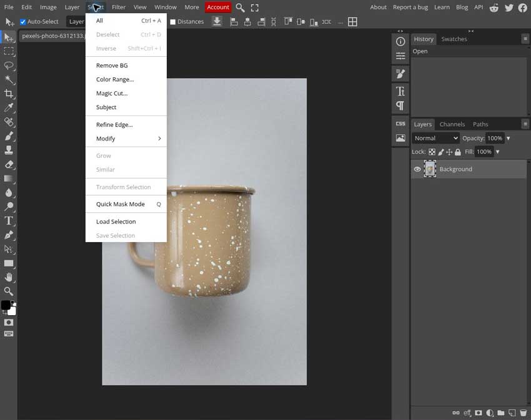This screenshot has width=531, height=420.
Task: Select the Pen tool
Action: (9, 235)
